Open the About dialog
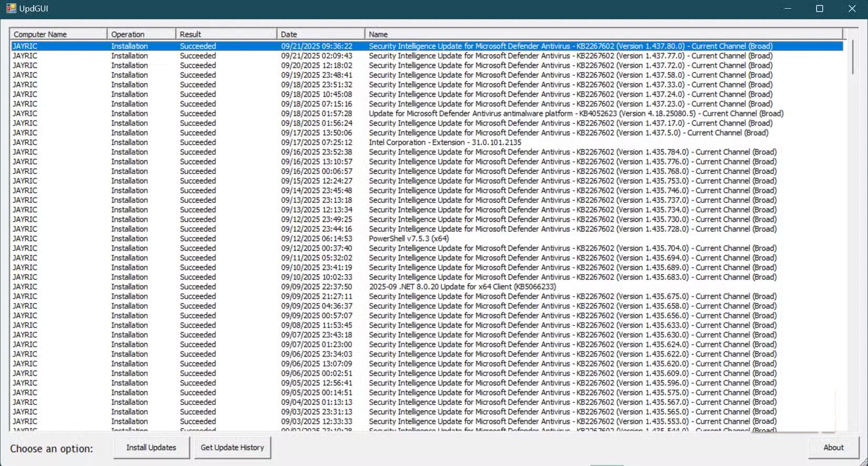 [x=834, y=448]
